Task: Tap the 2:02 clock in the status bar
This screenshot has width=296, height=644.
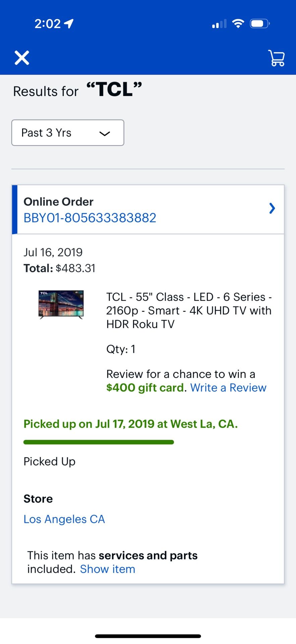Action: (47, 24)
